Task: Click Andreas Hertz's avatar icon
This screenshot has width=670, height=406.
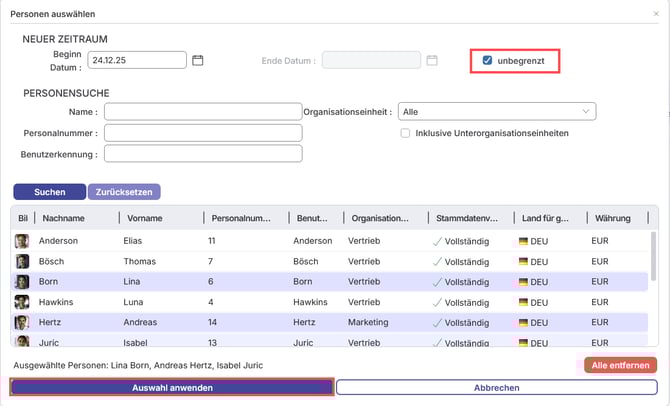Action: coord(21,323)
